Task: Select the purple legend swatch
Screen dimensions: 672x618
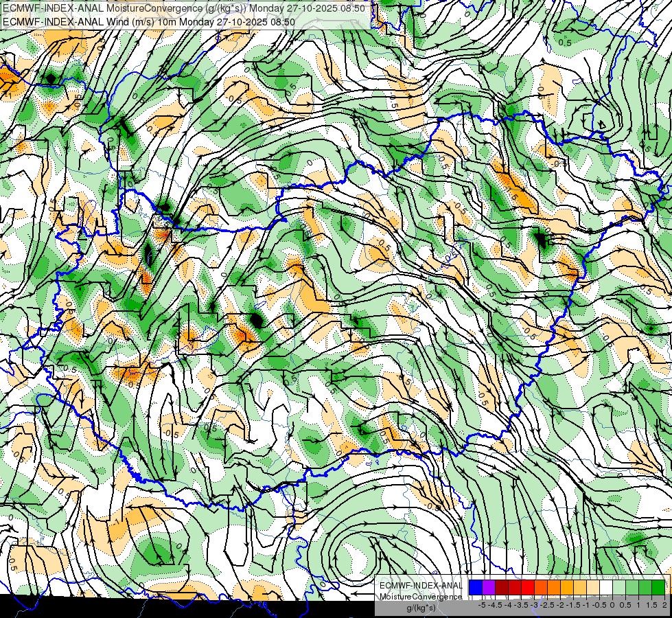Action: coord(489,588)
